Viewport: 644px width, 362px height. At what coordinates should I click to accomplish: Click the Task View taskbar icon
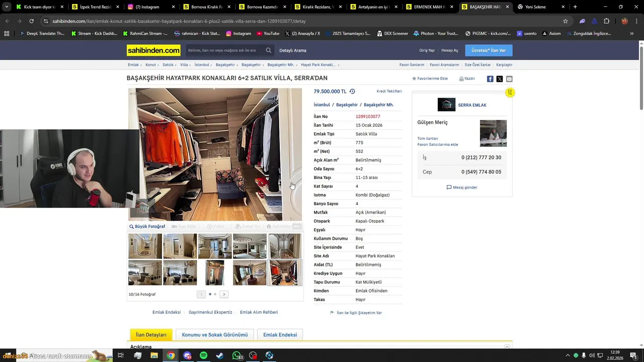tap(121, 355)
